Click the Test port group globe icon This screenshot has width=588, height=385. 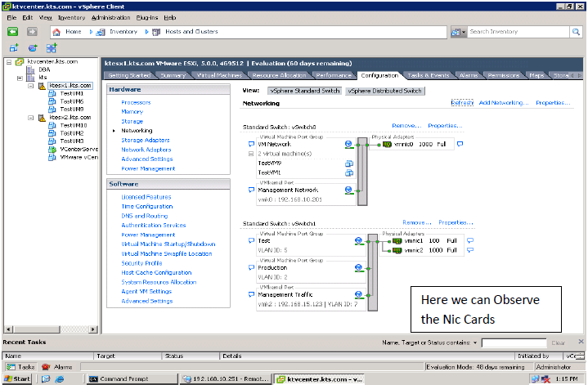coord(359,241)
